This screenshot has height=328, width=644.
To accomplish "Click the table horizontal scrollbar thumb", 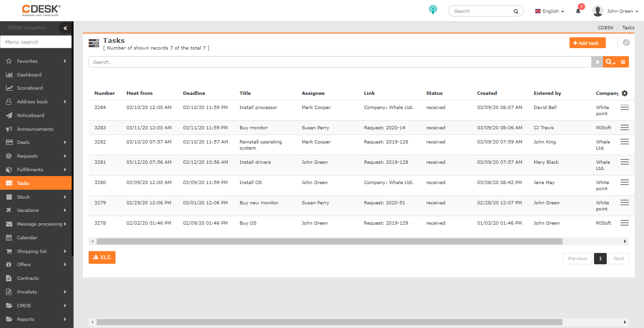I will coord(329,241).
